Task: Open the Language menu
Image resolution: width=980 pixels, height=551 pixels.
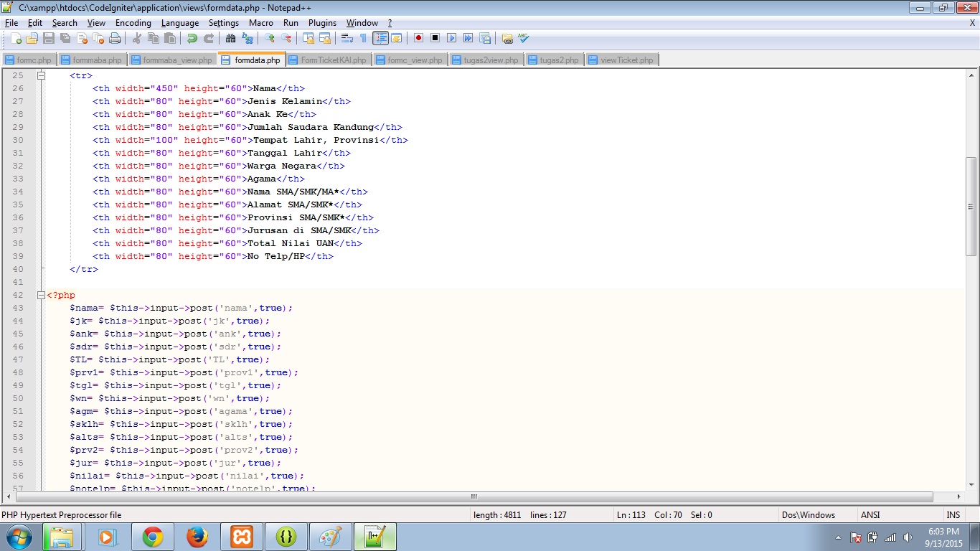Action: point(179,22)
